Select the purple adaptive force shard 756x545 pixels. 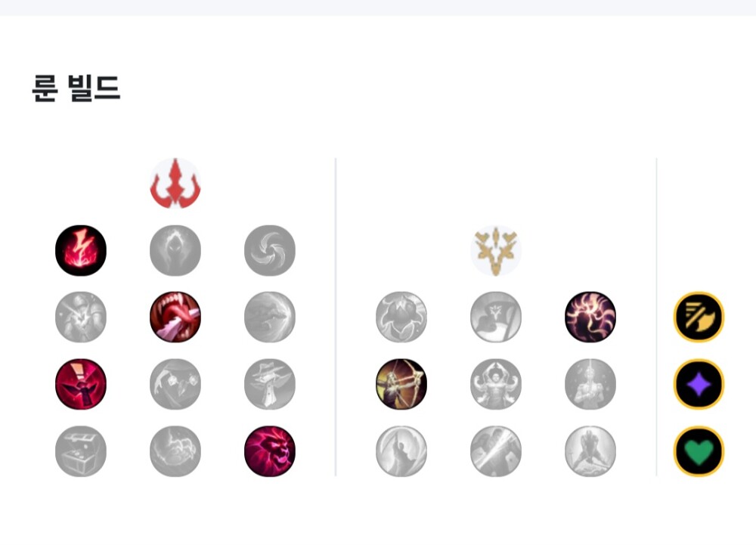(x=699, y=384)
